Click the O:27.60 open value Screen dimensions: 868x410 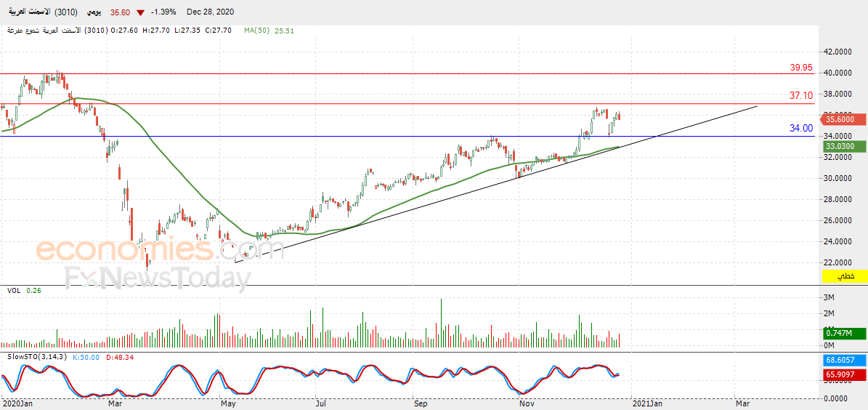126,31
